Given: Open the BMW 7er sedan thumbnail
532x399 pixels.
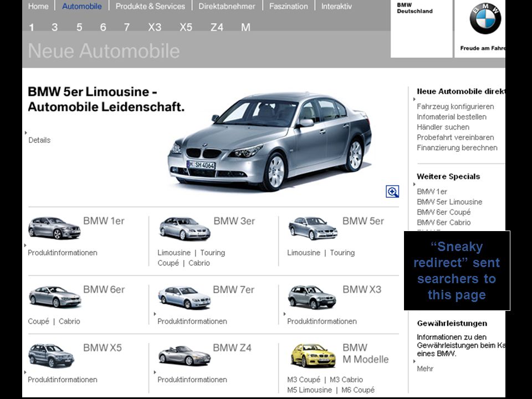Looking at the screenshot, I should point(184,298).
